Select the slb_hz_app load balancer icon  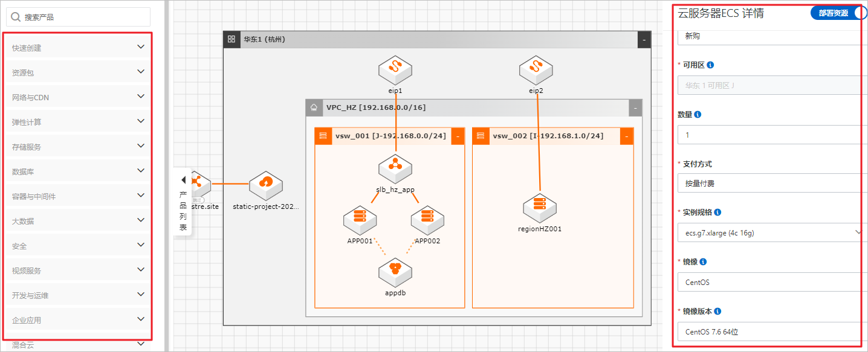point(395,169)
